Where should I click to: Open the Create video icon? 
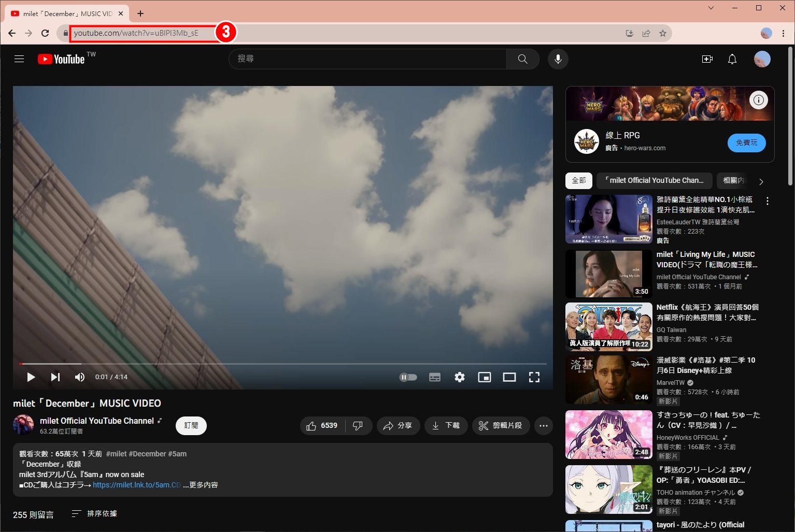tap(707, 59)
